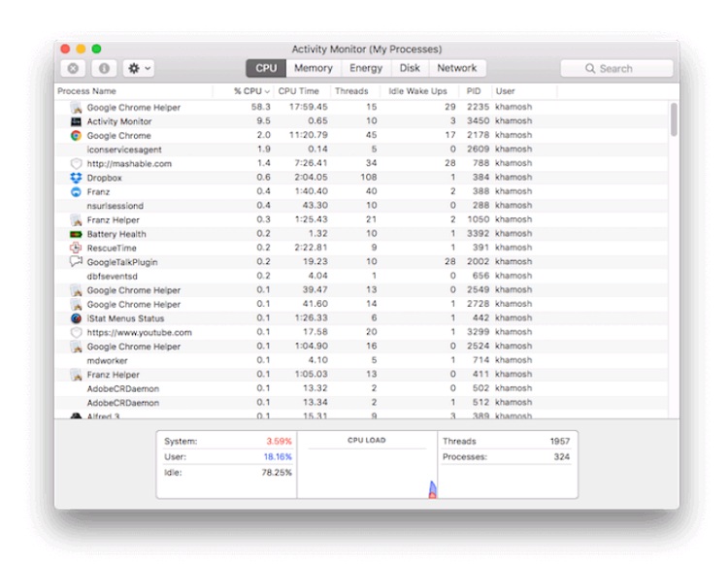Select AdobeCRDaemon row with PID 512
Viewport: 728px width, 564px height.
[x=361, y=403]
